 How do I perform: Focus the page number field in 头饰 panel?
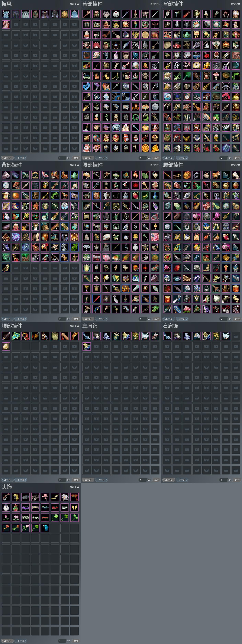click(62, 641)
